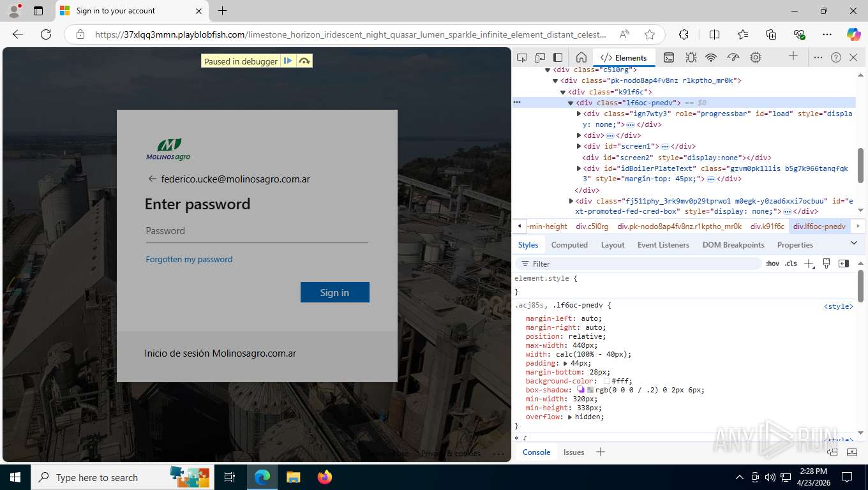
Task: Switch to the Computed tab
Action: (x=569, y=244)
